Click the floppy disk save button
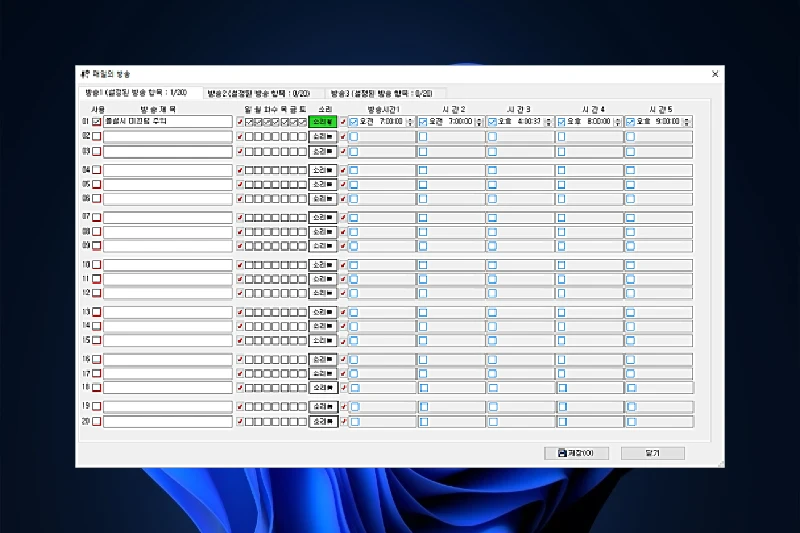 click(x=574, y=453)
